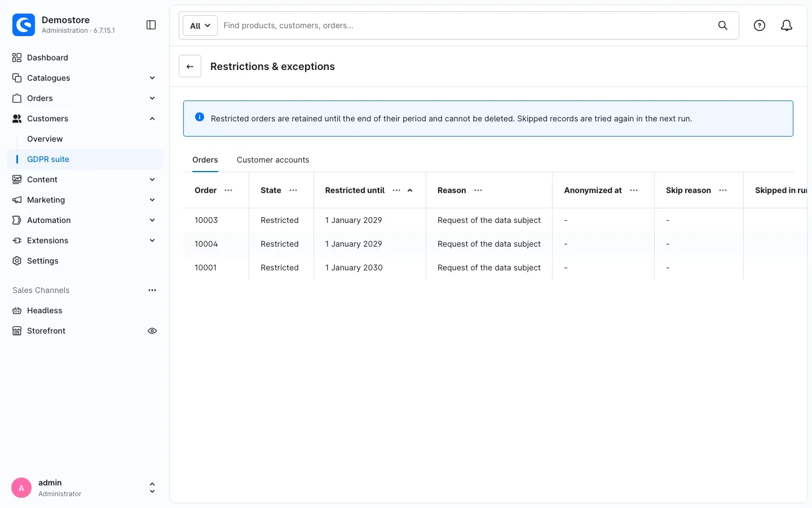The height and width of the screenshot is (508, 812).
Task: Open Anonymized at column options menu
Action: pos(634,190)
